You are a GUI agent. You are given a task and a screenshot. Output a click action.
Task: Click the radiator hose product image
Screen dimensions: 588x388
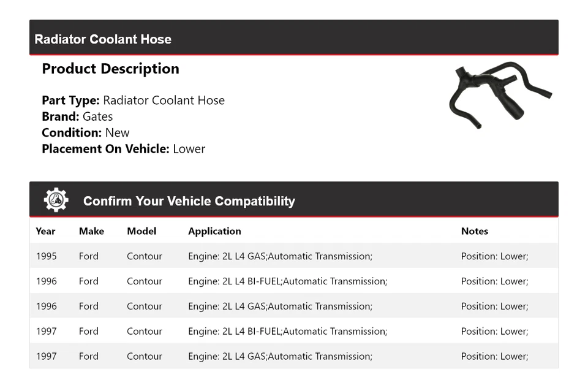click(x=499, y=94)
